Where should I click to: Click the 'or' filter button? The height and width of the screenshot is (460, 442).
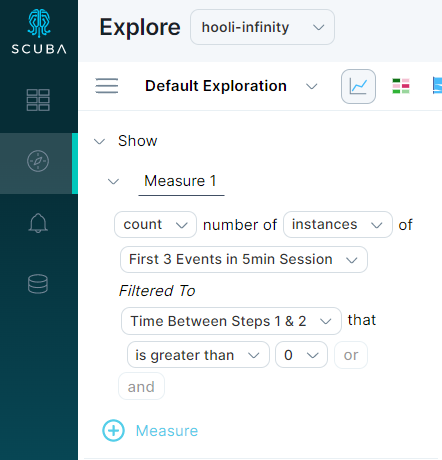coord(351,355)
